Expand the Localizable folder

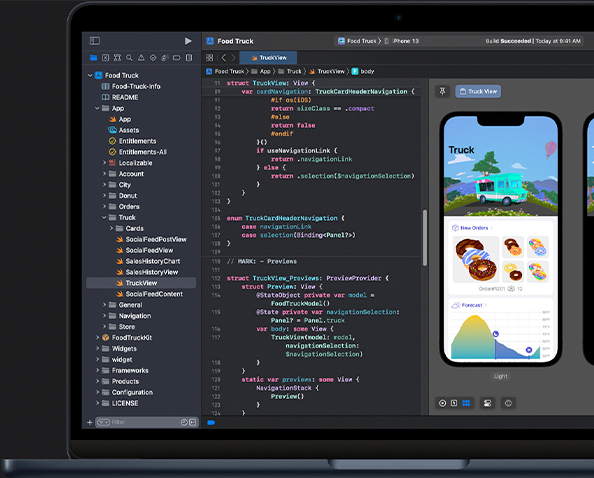point(105,163)
